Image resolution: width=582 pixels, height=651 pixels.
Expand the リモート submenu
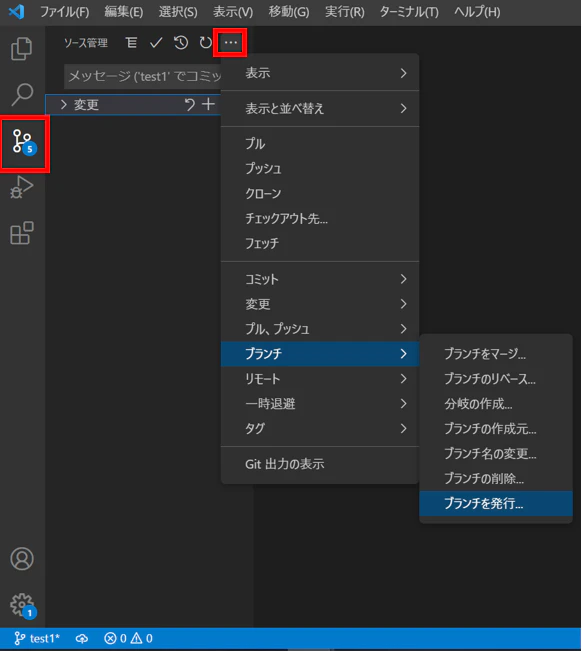tap(320, 379)
